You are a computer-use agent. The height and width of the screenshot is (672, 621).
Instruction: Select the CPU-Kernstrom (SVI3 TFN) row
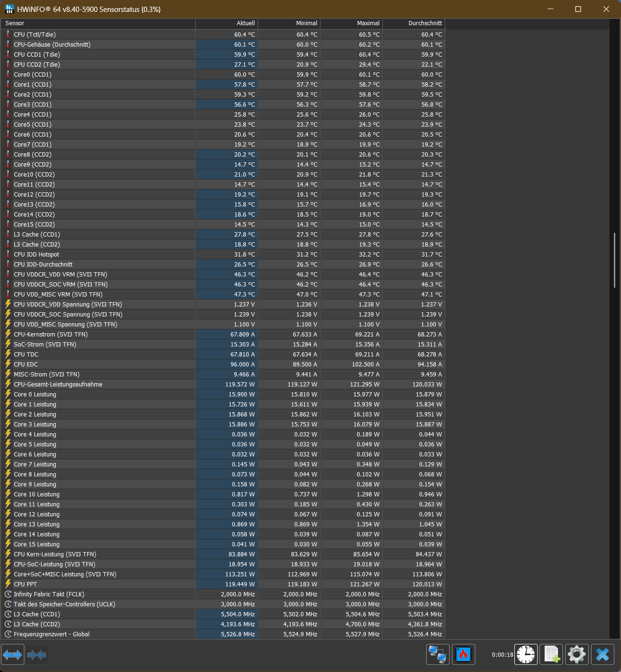point(223,335)
